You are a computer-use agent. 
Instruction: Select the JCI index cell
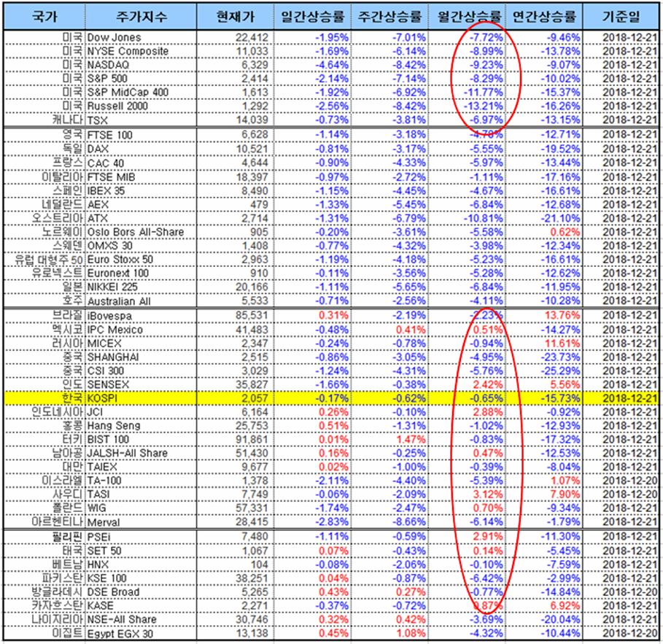coord(141,412)
